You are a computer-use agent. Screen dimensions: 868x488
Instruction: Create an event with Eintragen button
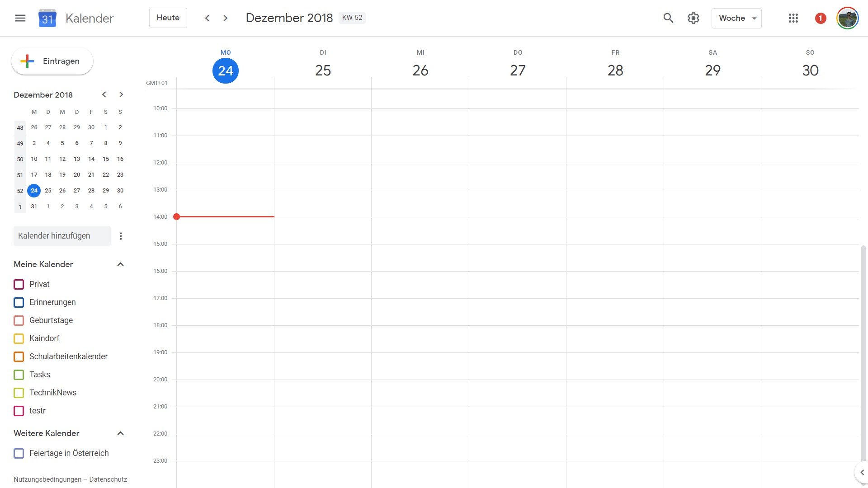(52, 61)
